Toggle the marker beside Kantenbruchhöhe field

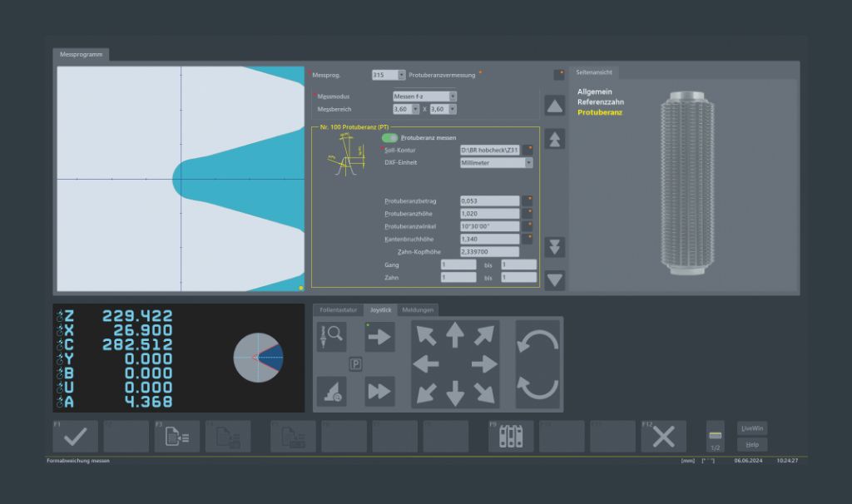point(528,239)
